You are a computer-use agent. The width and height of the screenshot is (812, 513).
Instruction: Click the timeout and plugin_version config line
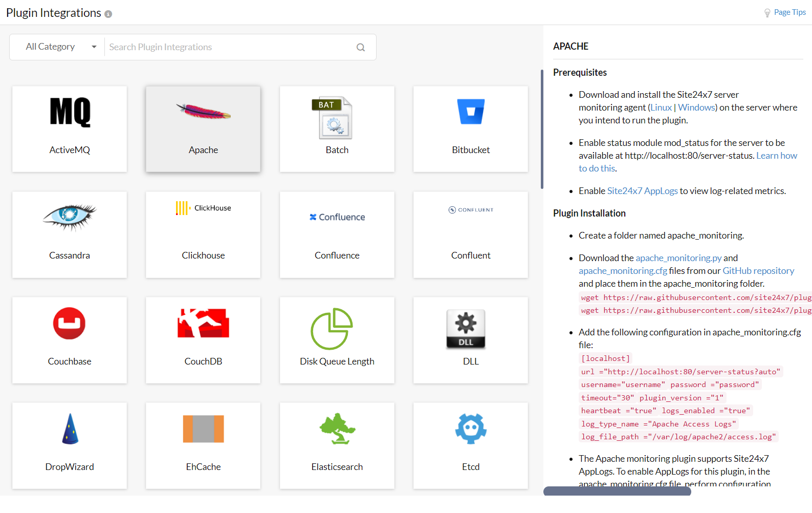652,398
